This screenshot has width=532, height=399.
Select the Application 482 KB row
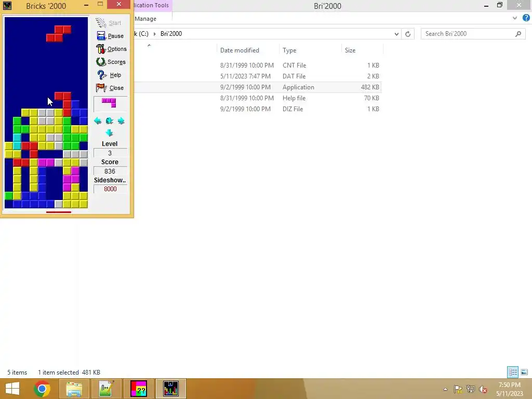[x=258, y=87]
